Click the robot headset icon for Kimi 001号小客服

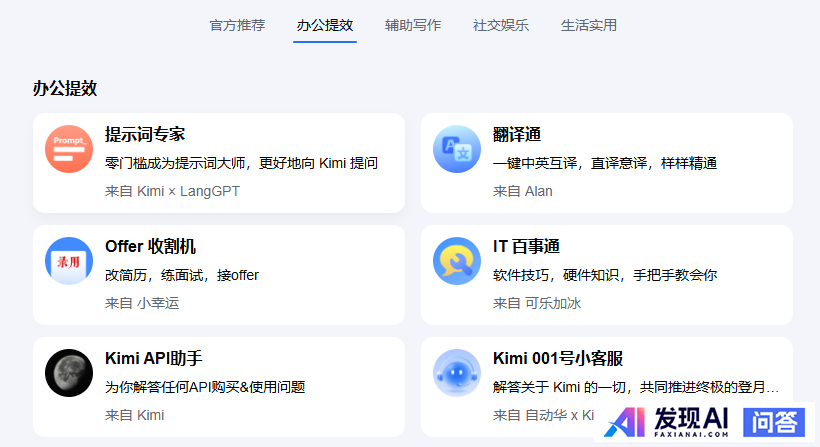[x=457, y=373]
